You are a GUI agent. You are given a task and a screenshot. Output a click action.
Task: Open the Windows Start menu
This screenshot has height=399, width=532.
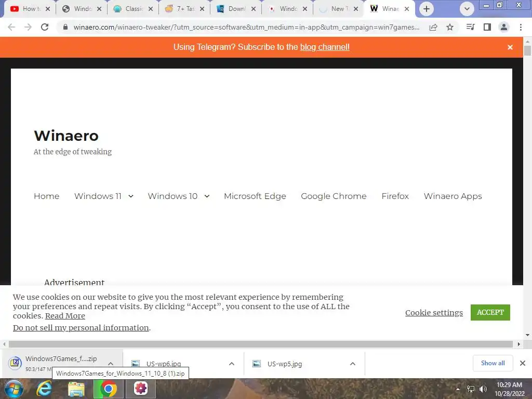[14, 389]
